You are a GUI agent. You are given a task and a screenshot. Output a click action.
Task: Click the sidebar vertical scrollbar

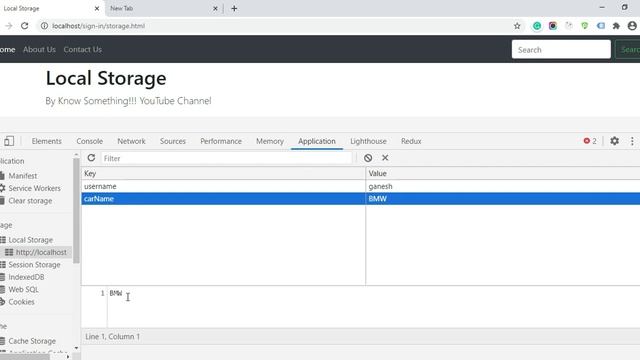(x=76, y=211)
